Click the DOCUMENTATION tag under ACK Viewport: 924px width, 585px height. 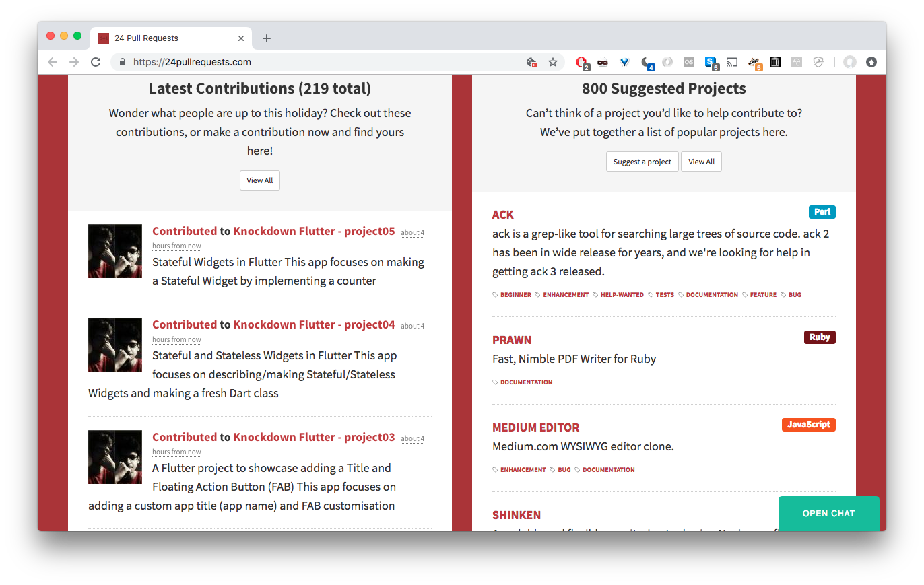pyautogui.click(x=708, y=295)
